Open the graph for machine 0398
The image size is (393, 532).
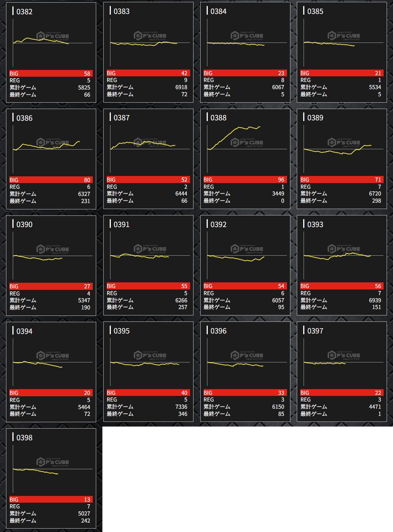click(53, 469)
